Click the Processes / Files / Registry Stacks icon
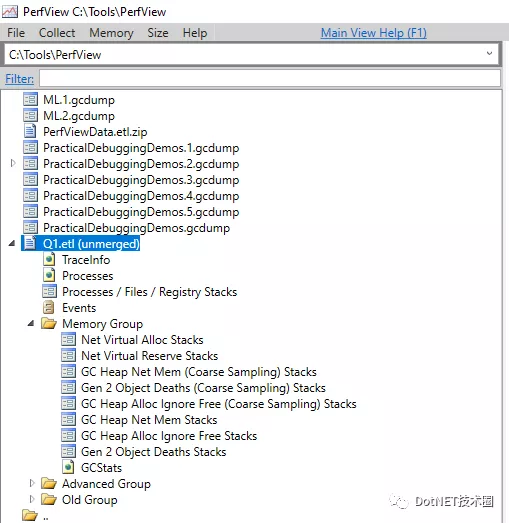This screenshot has height=523, width=509. click(x=49, y=292)
